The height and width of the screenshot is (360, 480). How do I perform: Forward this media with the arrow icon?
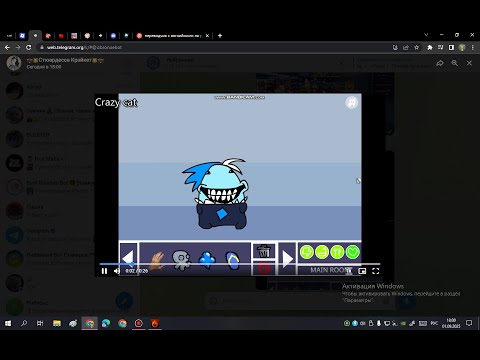click(440, 63)
